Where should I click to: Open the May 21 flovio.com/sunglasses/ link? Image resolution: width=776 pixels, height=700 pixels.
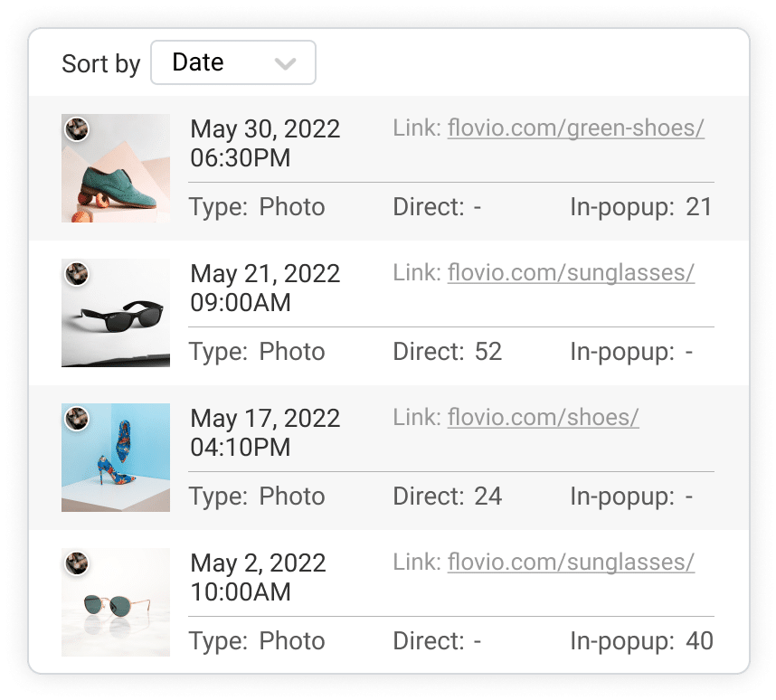click(571, 273)
